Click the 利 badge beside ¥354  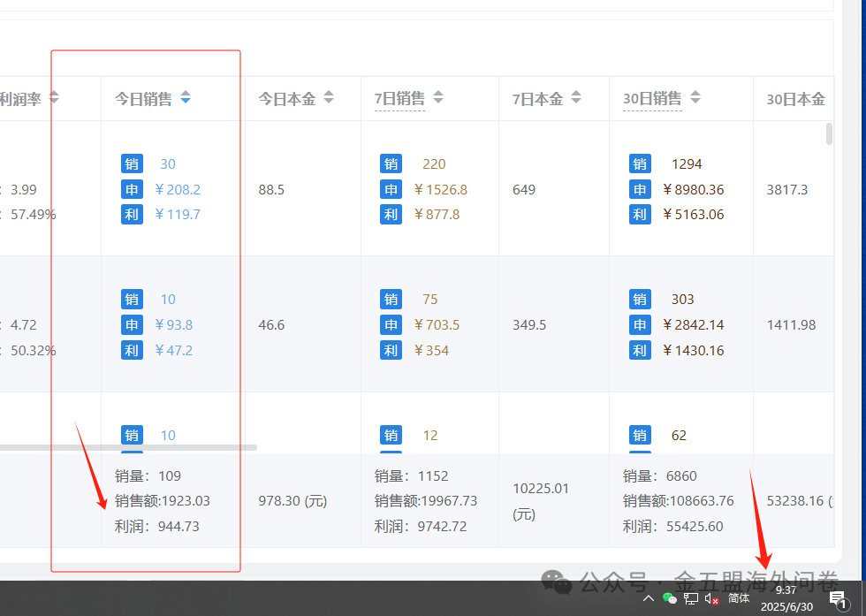391,350
